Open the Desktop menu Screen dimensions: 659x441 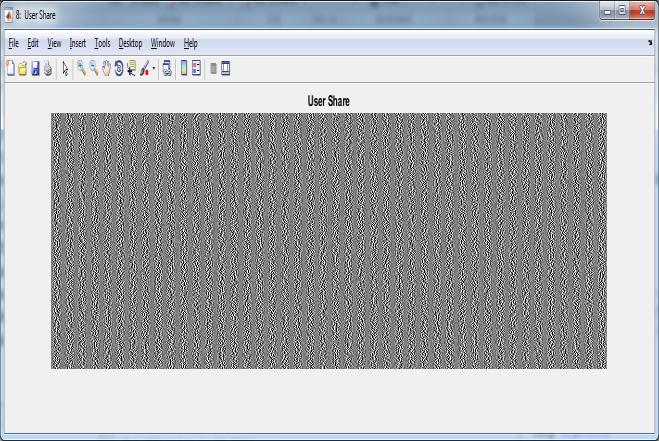click(130, 43)
